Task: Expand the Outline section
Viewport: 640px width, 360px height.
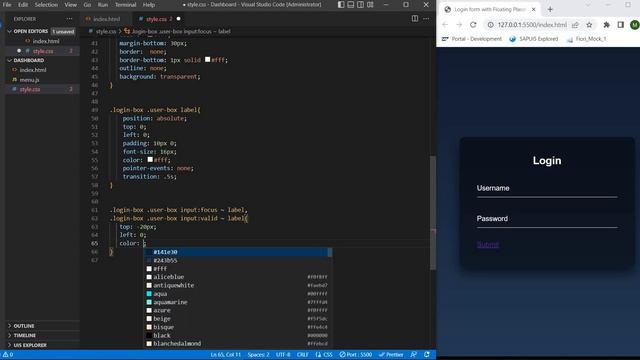Action: tap(41, 326)
